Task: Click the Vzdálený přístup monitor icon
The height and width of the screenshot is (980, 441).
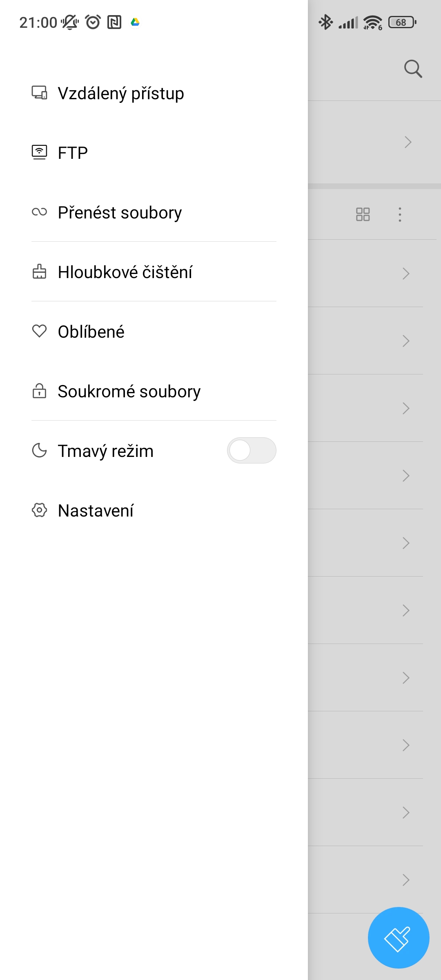Action: coord(39,93)
